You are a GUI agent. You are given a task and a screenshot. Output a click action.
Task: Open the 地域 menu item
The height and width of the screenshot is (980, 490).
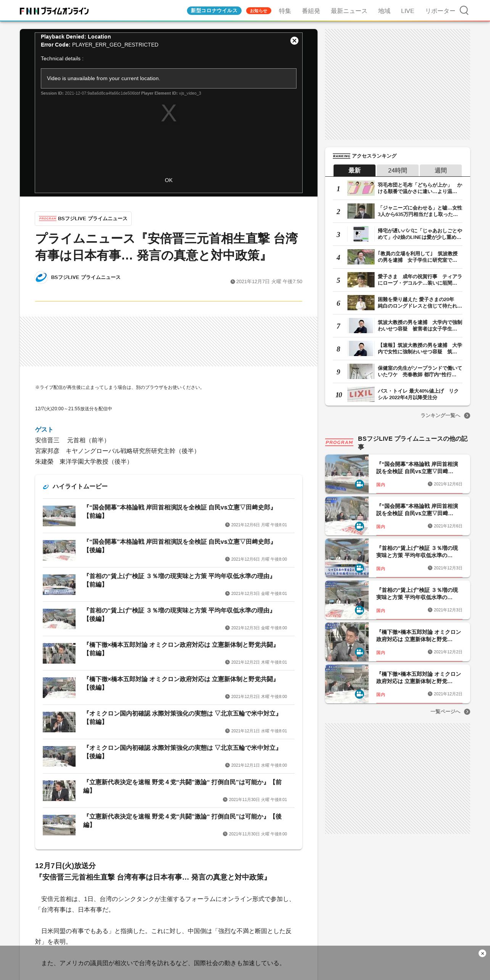click(384, 11)
